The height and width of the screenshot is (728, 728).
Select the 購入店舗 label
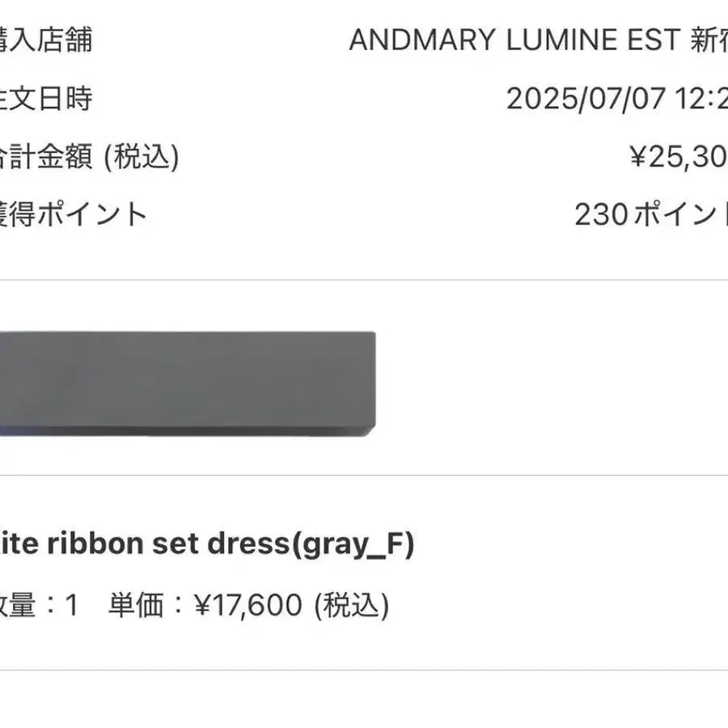(46, 40)
